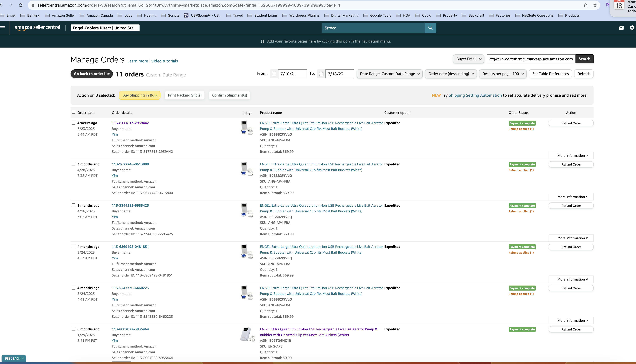Viewport: 636px width, 364px height.
Task: Open product image for order 113-3344595-6683425
Action: (x=247, y=210)
